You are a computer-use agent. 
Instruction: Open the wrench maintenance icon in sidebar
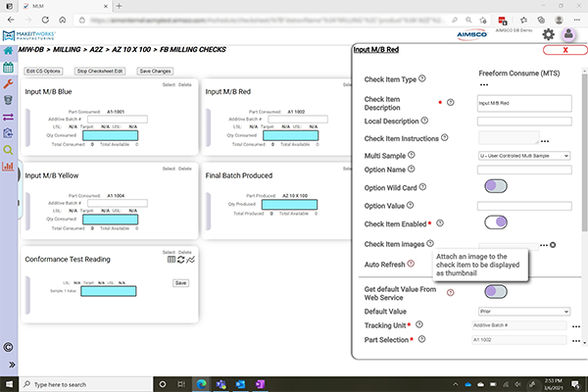click(8, 83)
